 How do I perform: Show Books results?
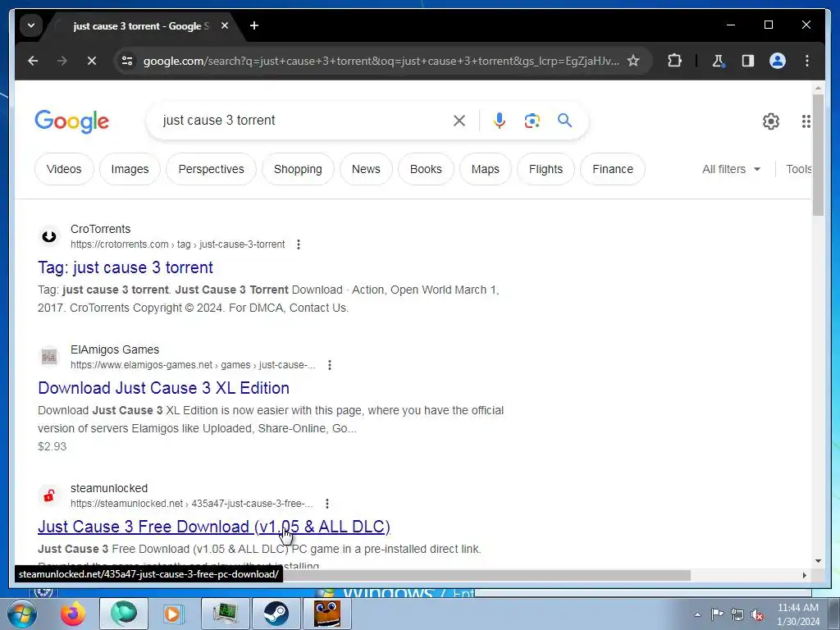pyautogui.click(x=426, y=169)
